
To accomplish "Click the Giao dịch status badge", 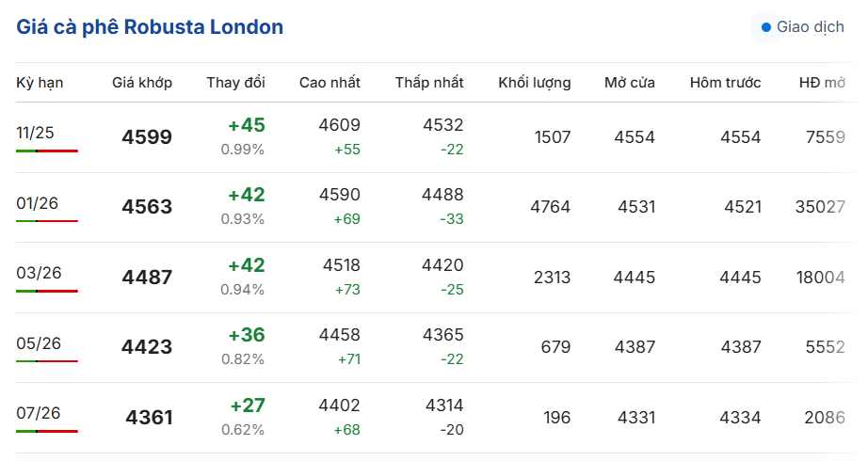I will tap(802, 27).
